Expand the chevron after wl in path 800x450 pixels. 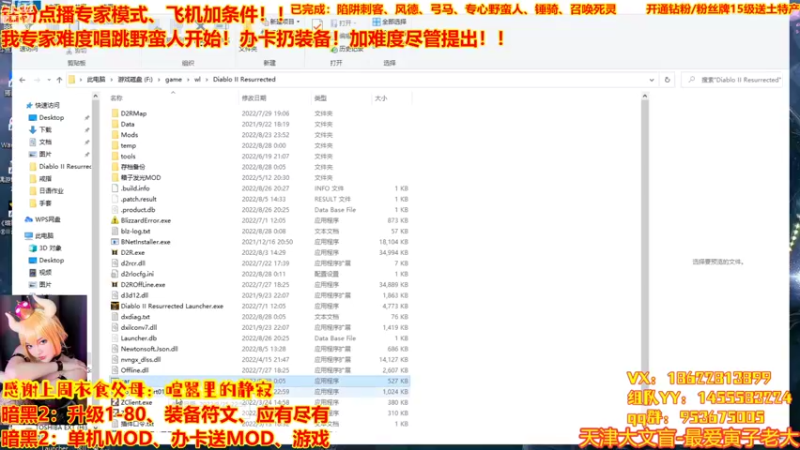[207, 80]
